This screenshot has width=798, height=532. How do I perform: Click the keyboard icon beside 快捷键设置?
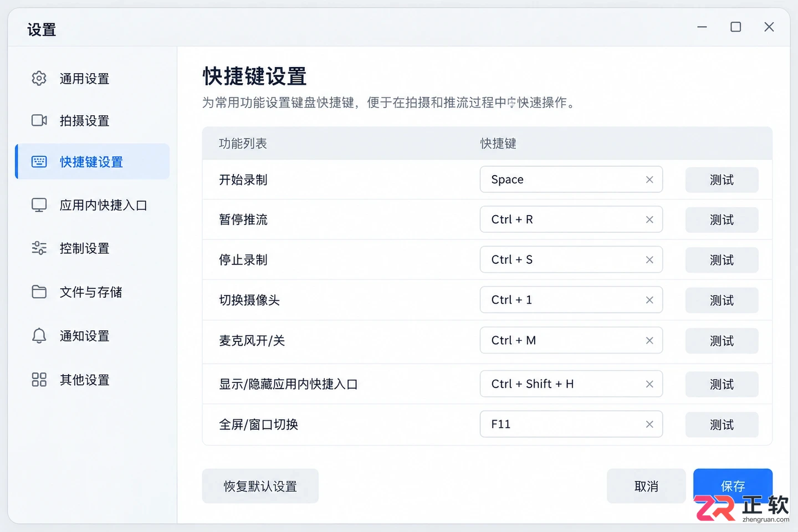(x=39, y=162)
